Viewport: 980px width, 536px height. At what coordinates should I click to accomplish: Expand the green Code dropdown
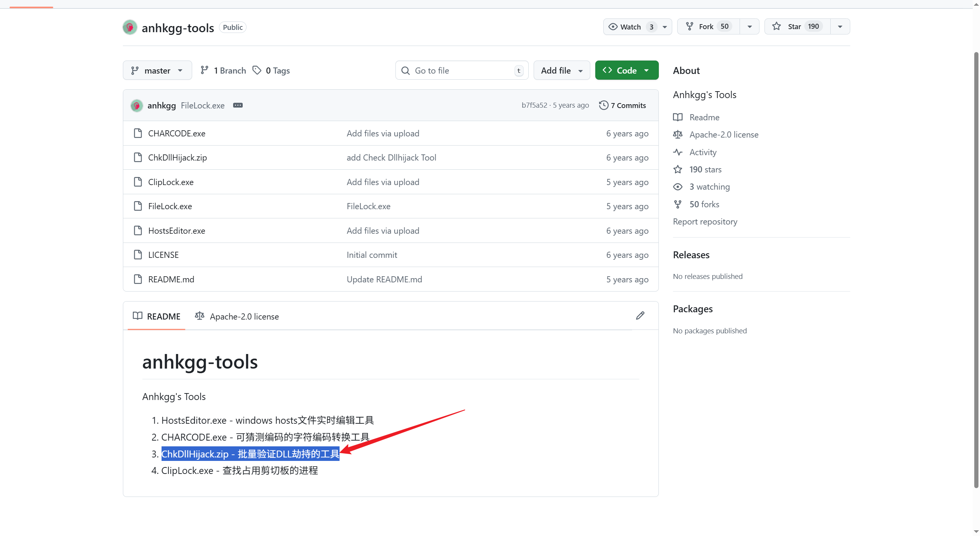[626, 70]
